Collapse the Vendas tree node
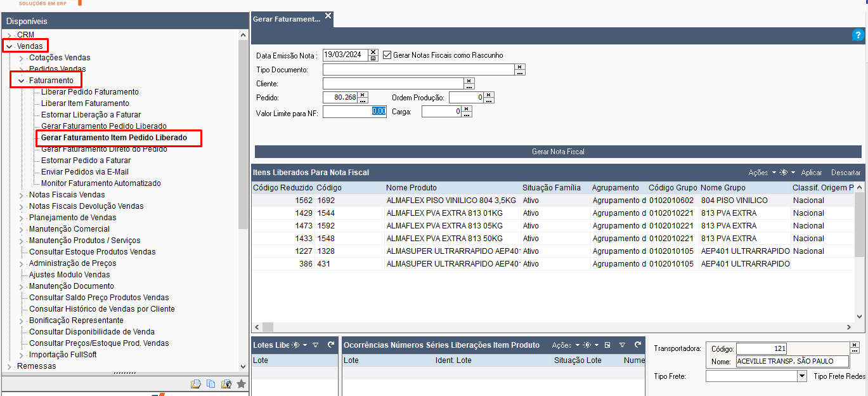Screen dimensions: 868x396 click(9, 46)
